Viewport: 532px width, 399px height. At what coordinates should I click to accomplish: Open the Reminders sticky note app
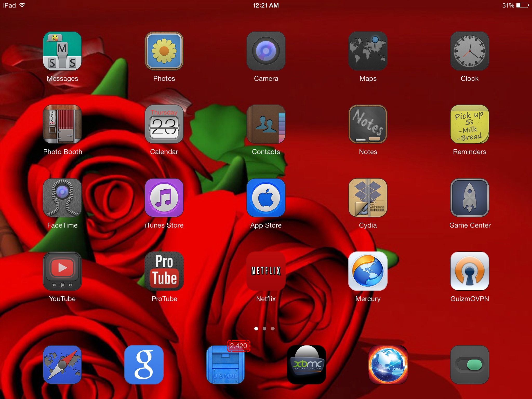pyautogui.click(x=470, y=124)
